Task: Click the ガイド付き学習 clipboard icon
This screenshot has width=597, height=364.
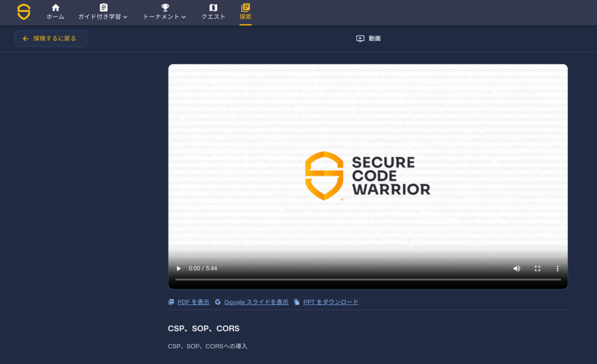Action: (104, 7)
